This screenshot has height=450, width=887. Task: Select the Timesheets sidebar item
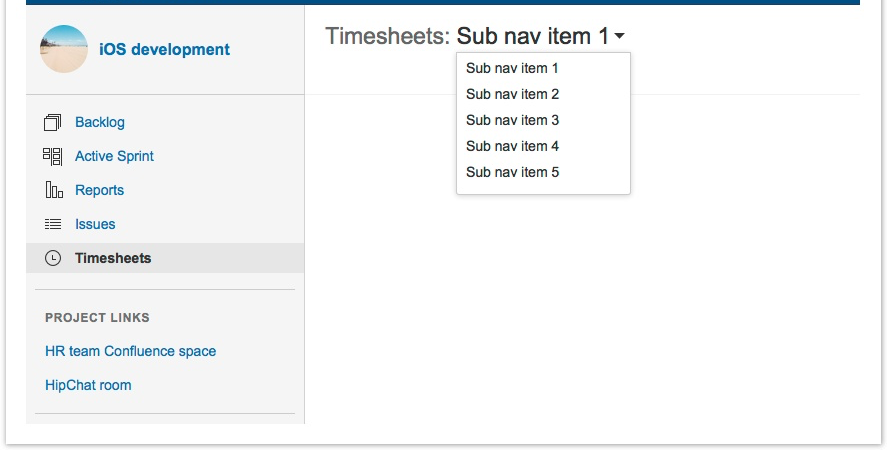pos(113,258)
